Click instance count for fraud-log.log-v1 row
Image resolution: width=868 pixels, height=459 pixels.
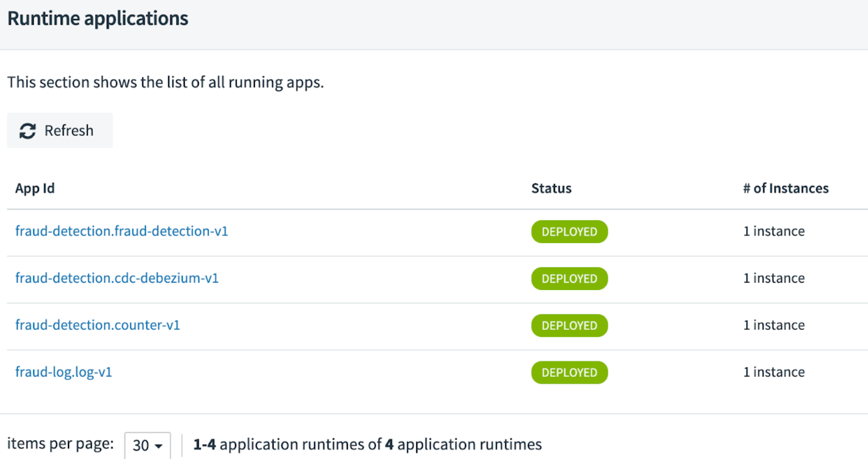(x=774, y=372)
